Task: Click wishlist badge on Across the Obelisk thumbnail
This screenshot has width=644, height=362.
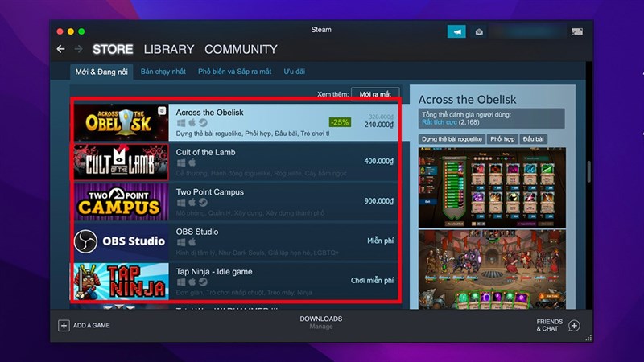Action: 162,110
